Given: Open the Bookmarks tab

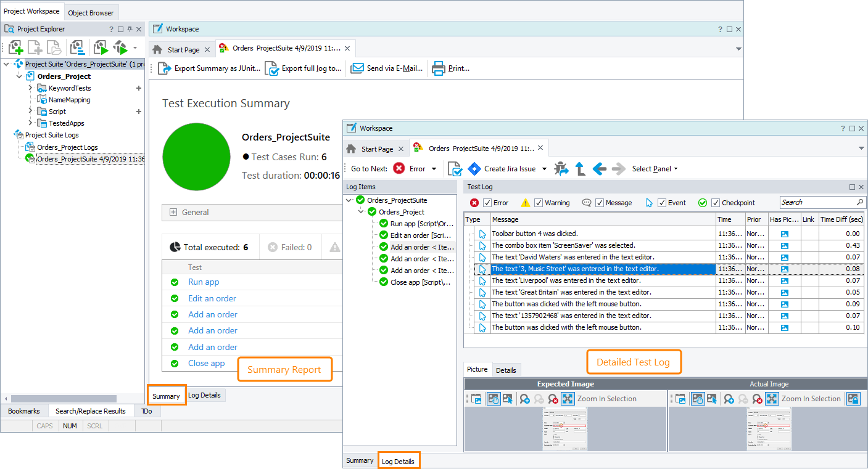Looking at the screenshot, I should click(x=24, y=411).
